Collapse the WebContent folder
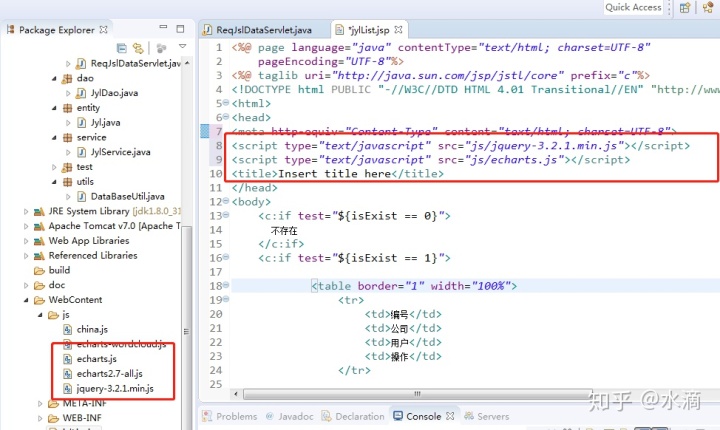The height and width of the screenshot is (430, 720). [26, 300]
